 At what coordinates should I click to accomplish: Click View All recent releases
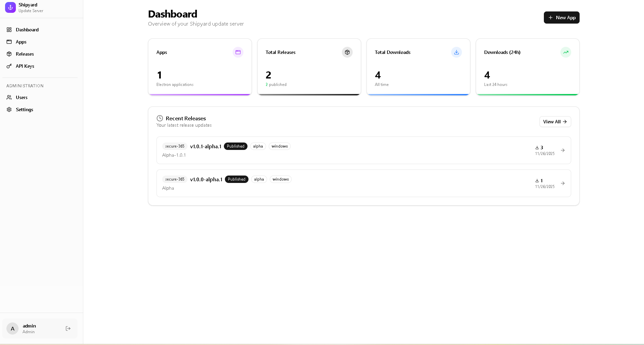[x=555, y=122]
